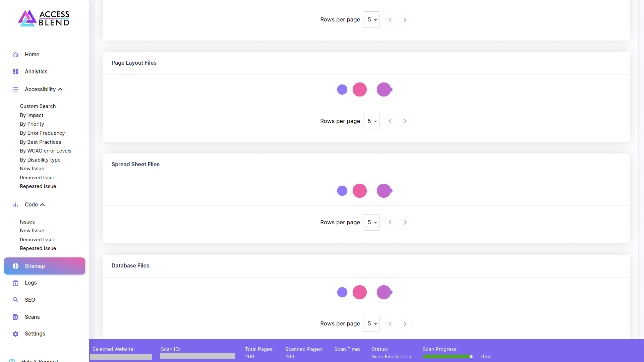Open the SEO page
The height and width of the screenshot is (362, 644).
(x=30, y=300)
